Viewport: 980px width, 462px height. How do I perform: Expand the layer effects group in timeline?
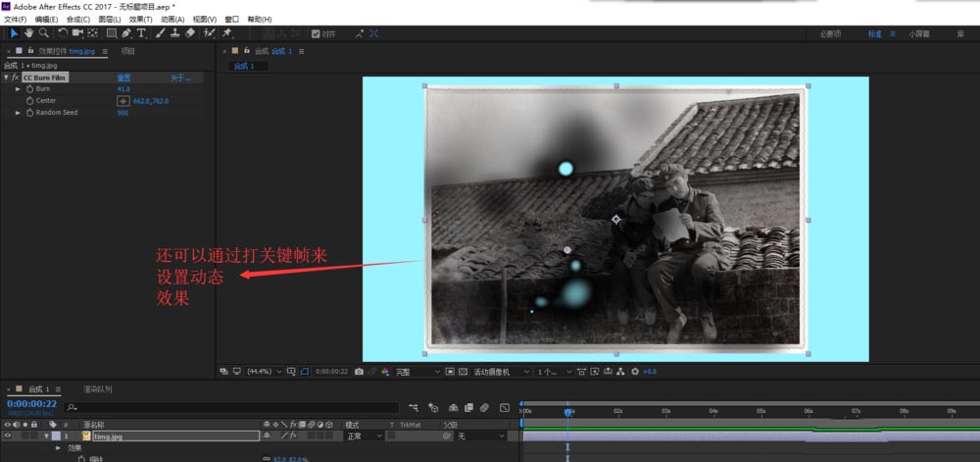click(x=58, y=447)
